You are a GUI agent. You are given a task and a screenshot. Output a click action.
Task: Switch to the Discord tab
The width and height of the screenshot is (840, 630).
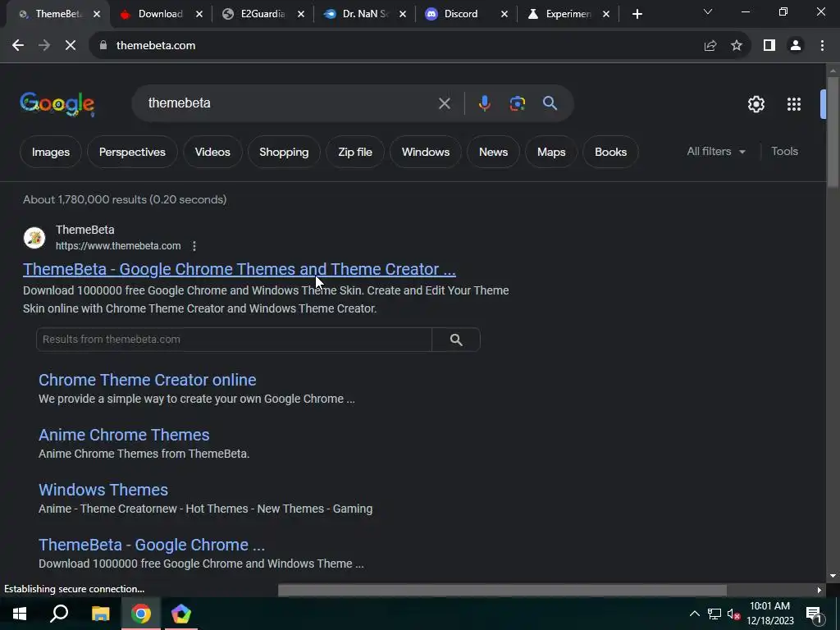click(x=460, y=14)
